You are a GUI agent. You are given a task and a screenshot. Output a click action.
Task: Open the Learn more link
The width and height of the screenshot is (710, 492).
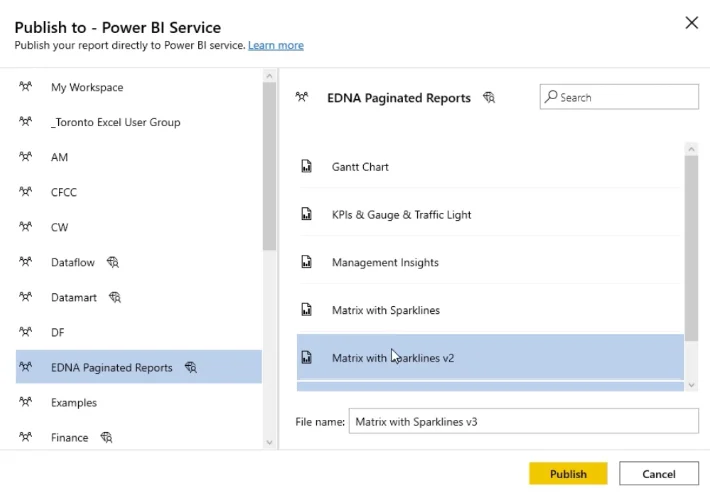coord(276,45)
